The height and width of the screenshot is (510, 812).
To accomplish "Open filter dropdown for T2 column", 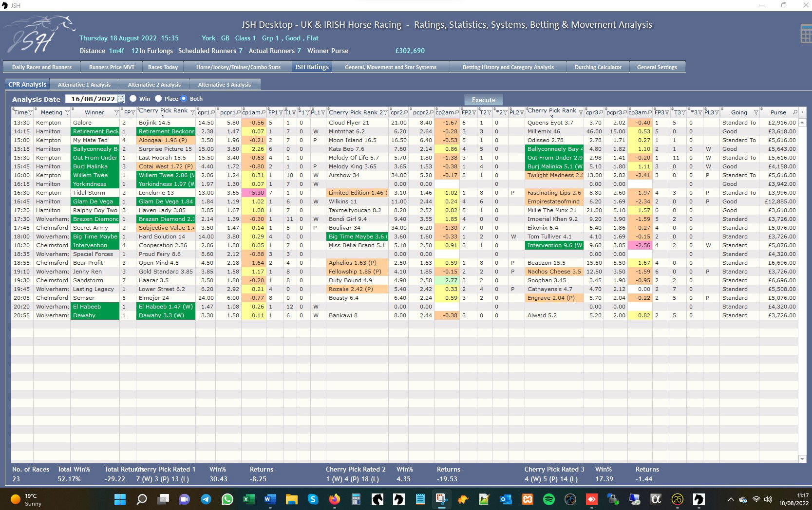I will pos(489,112).
